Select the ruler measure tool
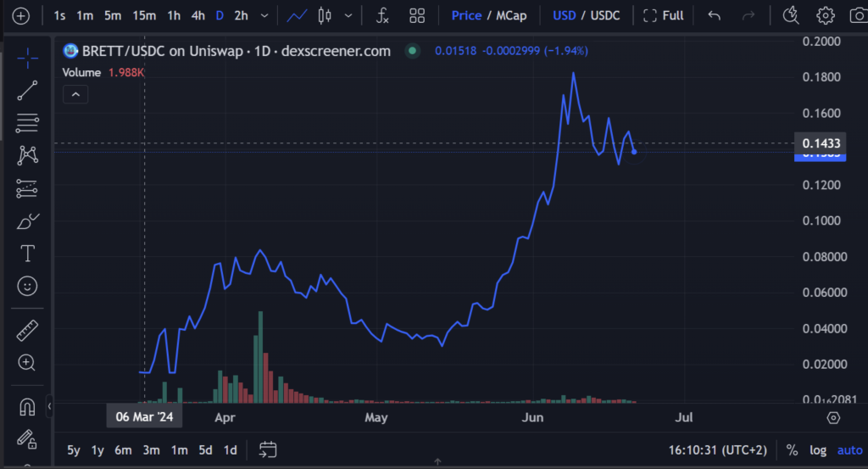This screenshot has width=868, height=469. (x=27, y=332)
